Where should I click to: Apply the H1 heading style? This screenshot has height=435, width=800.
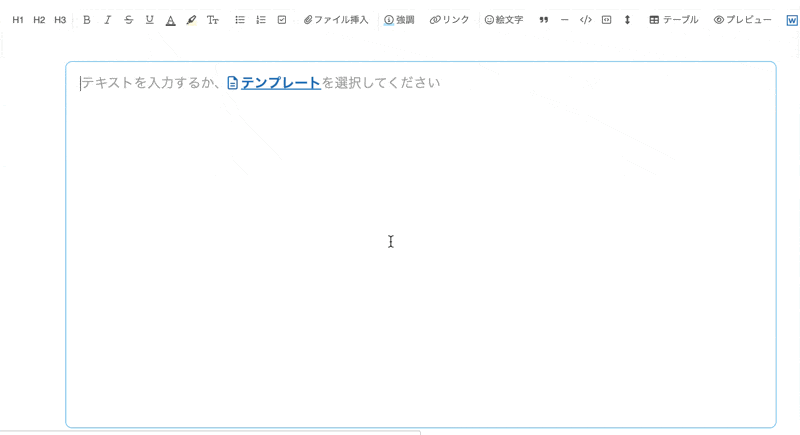18,20
